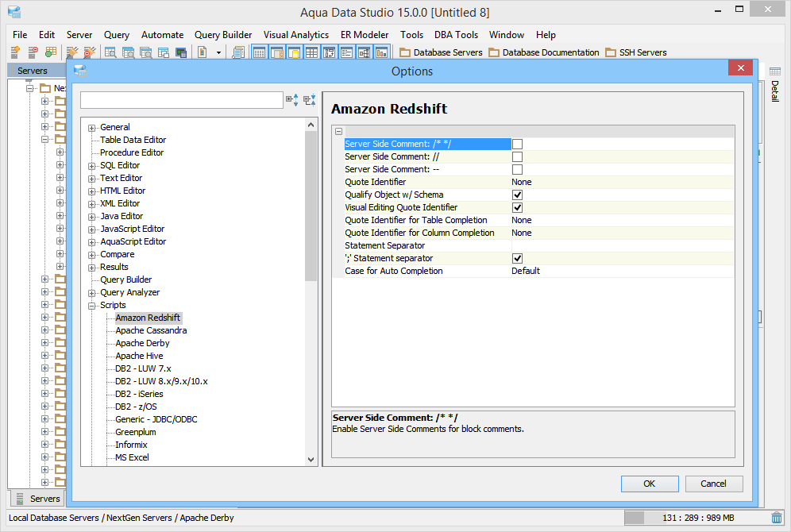The image size is (791, 532).
Task: Click the collapse all icon in Options
Action: tap(309, 99)
